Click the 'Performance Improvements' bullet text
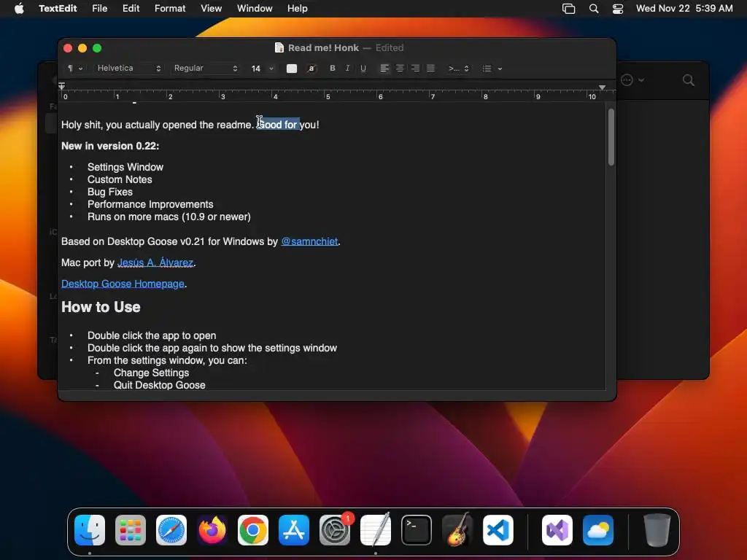Image resolution: width=747 pixels, height=560 pixels. pyautogui.click(x=150, y=204)
